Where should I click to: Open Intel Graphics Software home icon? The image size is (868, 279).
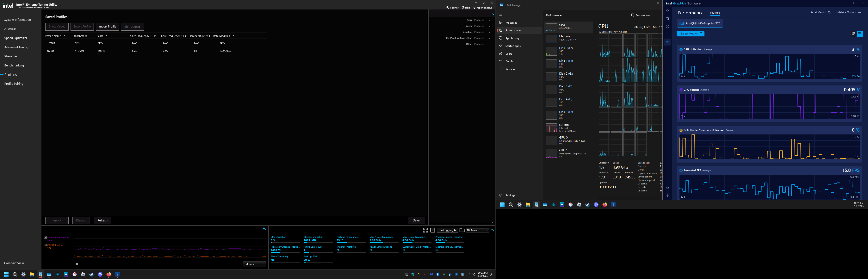coord(667,11)
